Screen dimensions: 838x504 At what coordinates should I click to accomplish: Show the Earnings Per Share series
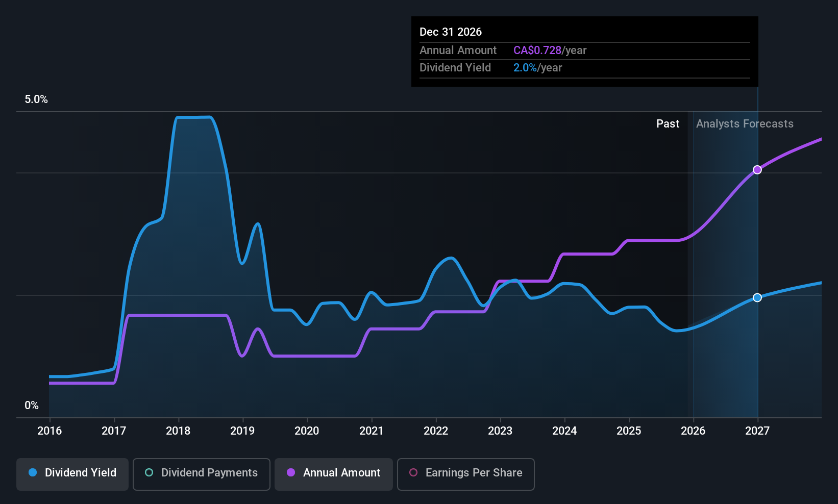(x=465, y=473)
